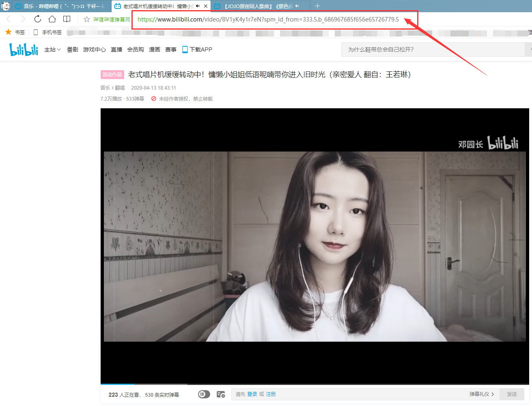Toggle the danmaku display switch
Screen dimensions: 532x406
pos(204,394)
